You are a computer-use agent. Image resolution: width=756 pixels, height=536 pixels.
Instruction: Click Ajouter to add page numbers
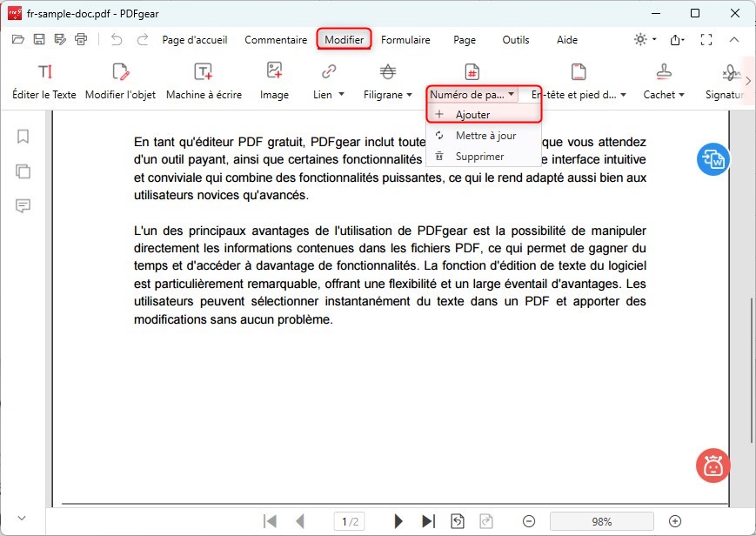tap(474, 115)
